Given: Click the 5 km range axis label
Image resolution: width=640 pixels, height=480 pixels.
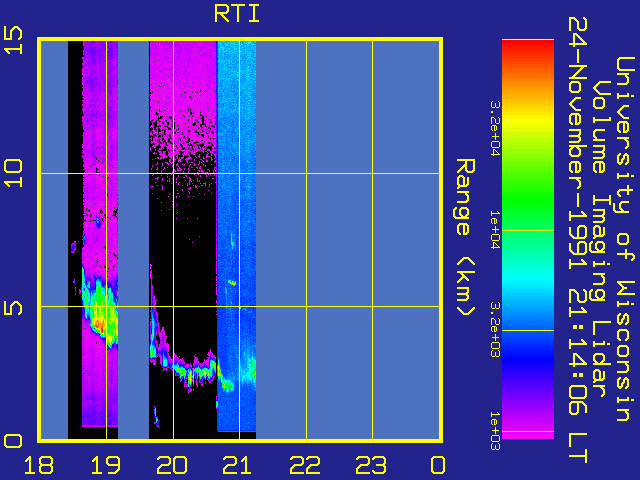Looking at the screenshot, I should pyautogui.click(x=13, y=306).
